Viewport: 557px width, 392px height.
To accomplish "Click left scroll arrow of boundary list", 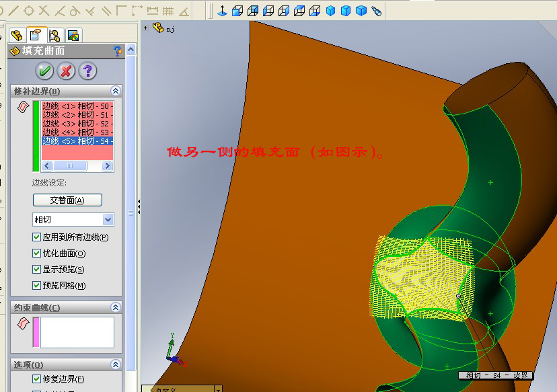I will click(x=47, y=166).
